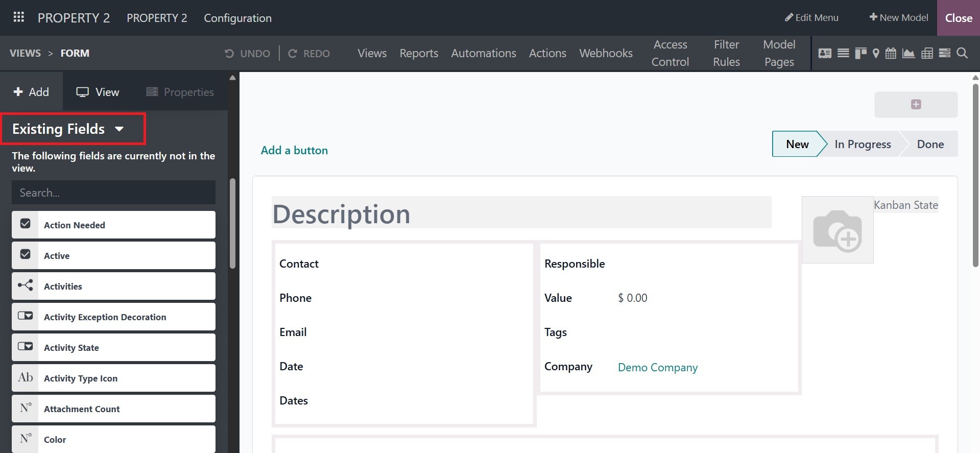
Task: Open the Map view icon
Action: (x=876, y=53)
